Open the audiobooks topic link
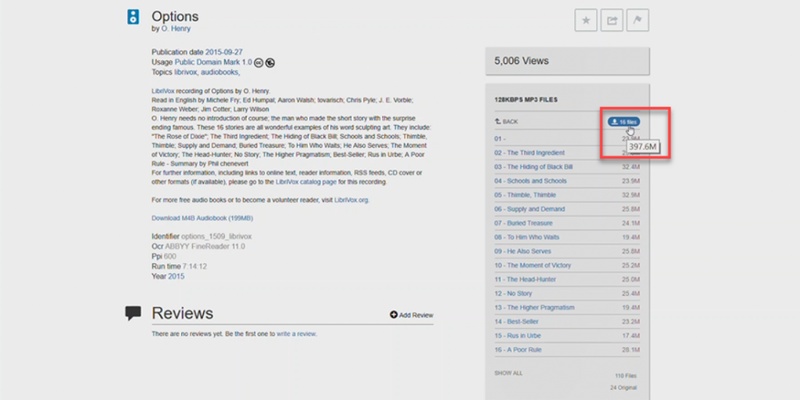800x400 pixels. [220, 72]
